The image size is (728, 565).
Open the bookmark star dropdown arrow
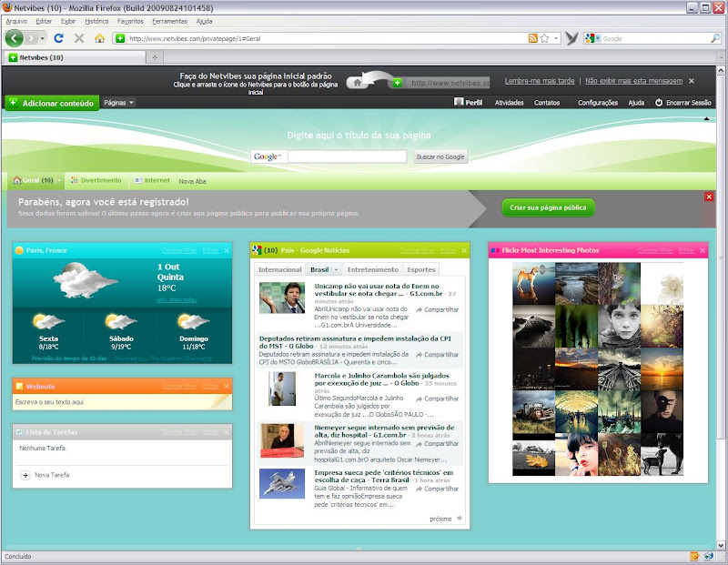[556, 38]
